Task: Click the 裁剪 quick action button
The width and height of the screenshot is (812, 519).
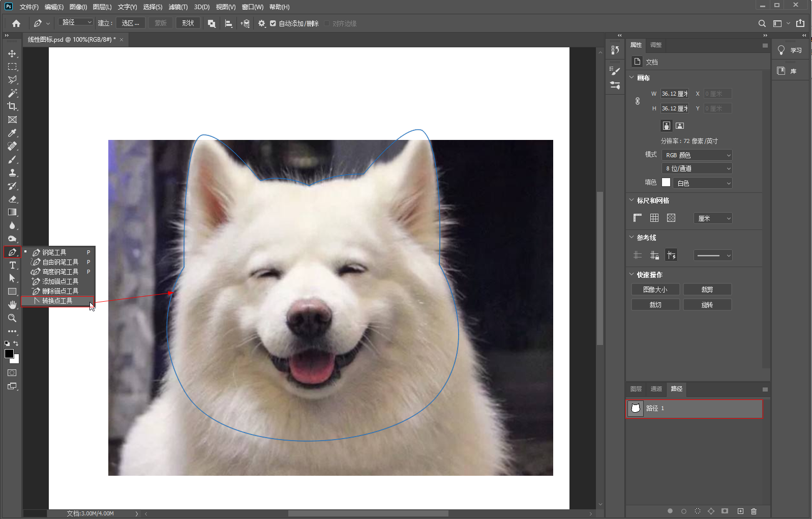Action: (707, 290)
